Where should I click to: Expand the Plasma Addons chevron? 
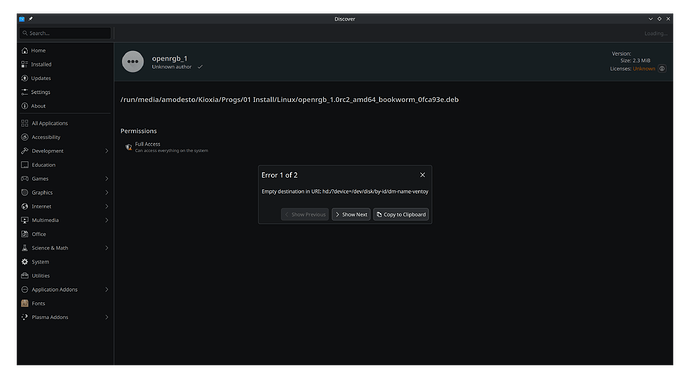click(x=106, y=317)
